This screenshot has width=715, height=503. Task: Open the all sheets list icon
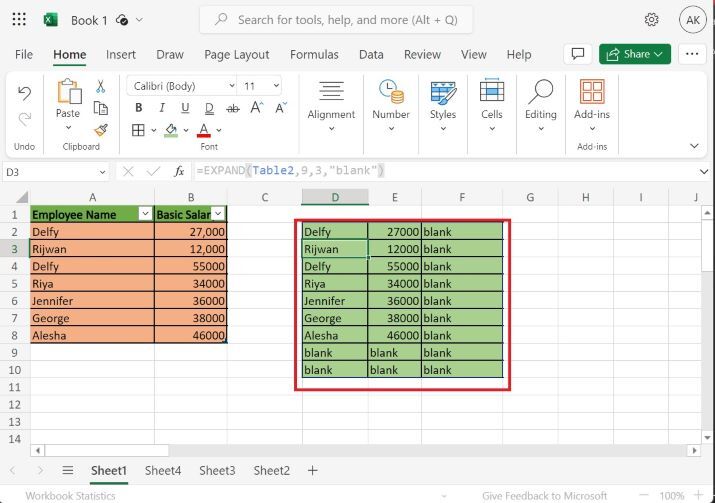click(x=67, y=470)
